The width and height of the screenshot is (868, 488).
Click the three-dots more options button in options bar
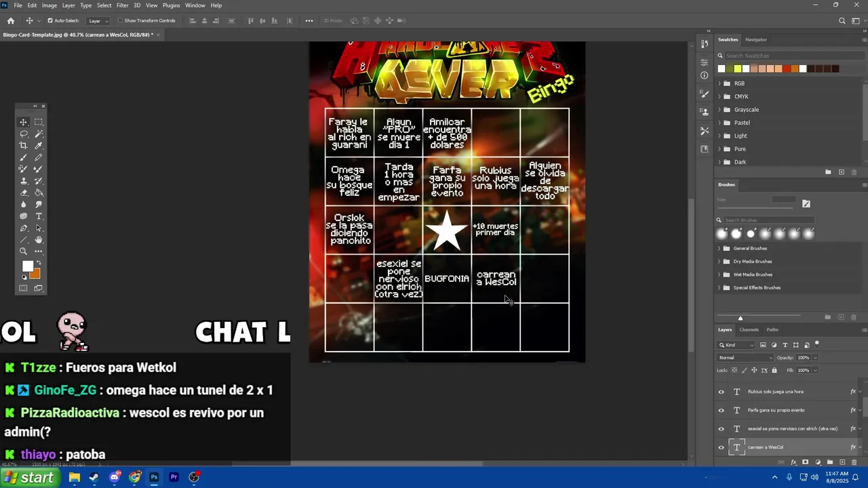(x=309, y=21)
